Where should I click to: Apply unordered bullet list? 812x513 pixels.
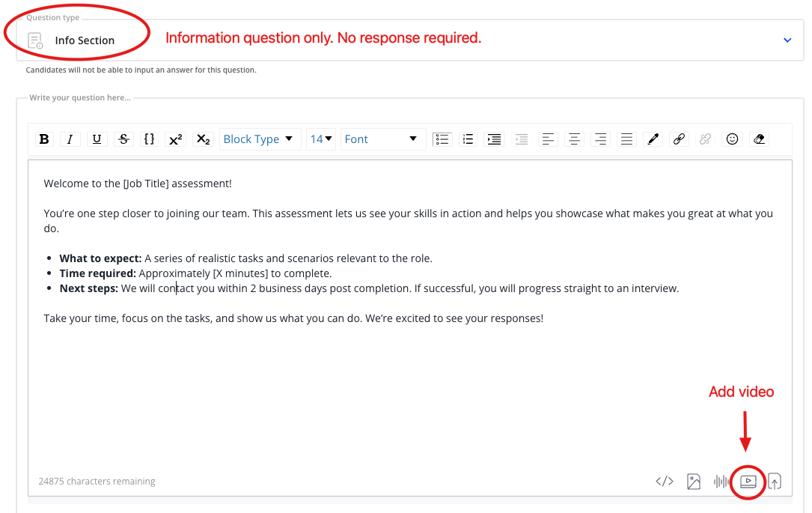442,139
